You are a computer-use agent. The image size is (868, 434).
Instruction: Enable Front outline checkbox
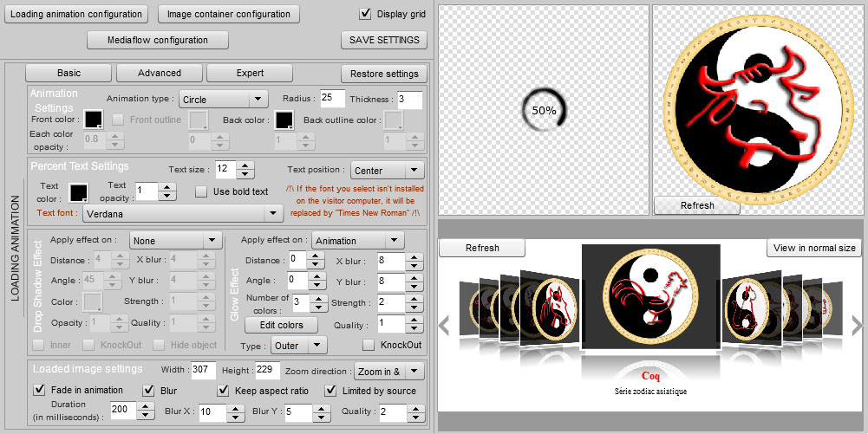(118, 120)
